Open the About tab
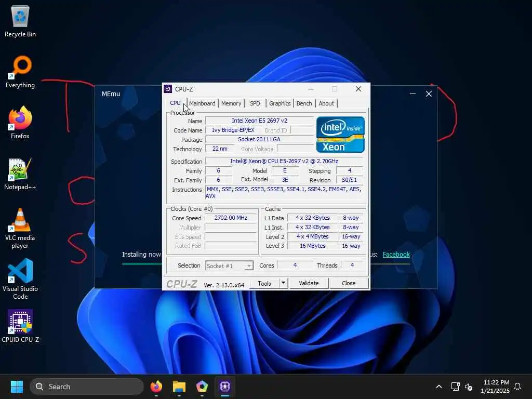Viewport: 532px width, 399px height. (x=326, y=103)
